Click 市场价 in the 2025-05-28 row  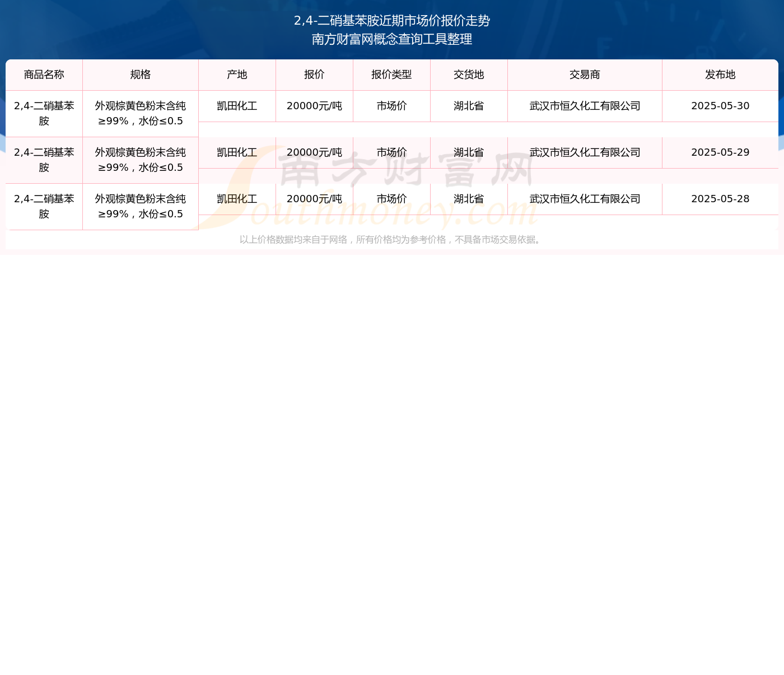point(391,199)
